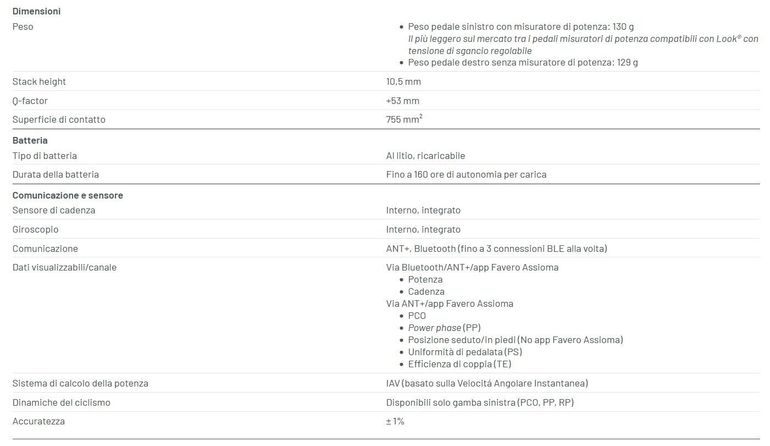Click the Efficienza di coppia (TE) item
Image resolution: width=770 pixels, height=446 pixels.
460,364
